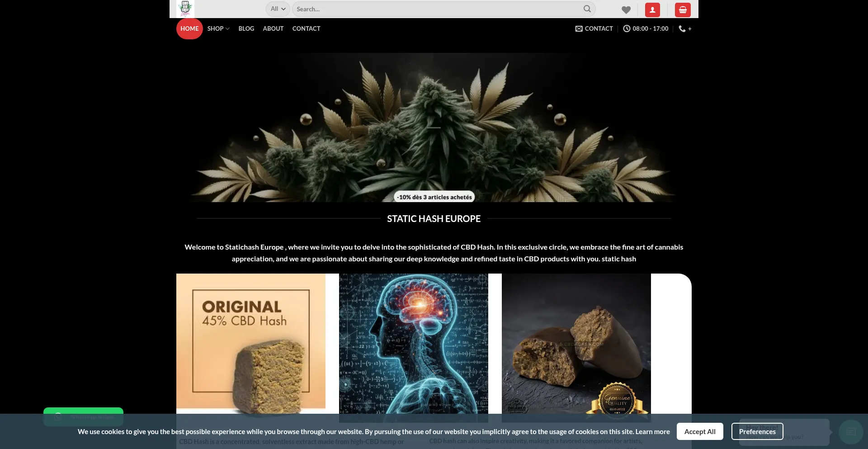The image size is (868, 449).
Task: Click the site logo in the header
Action: pyautogui.click(x=185, y=9)
